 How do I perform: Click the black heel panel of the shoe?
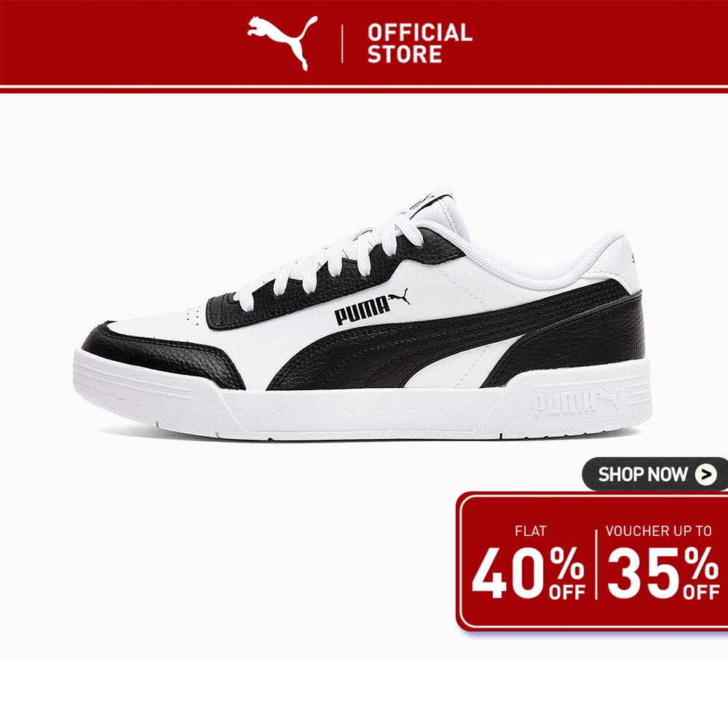point(580,344)
